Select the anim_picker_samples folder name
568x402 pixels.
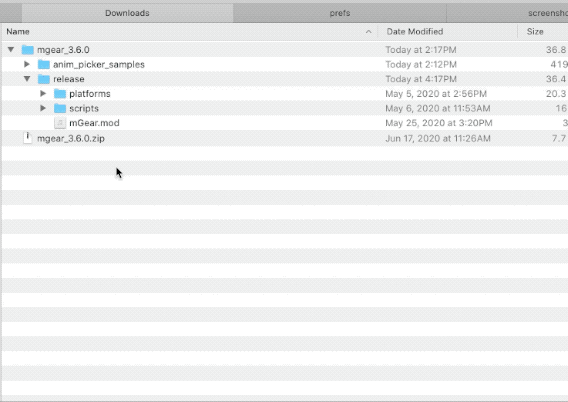(x=99, y=64)
